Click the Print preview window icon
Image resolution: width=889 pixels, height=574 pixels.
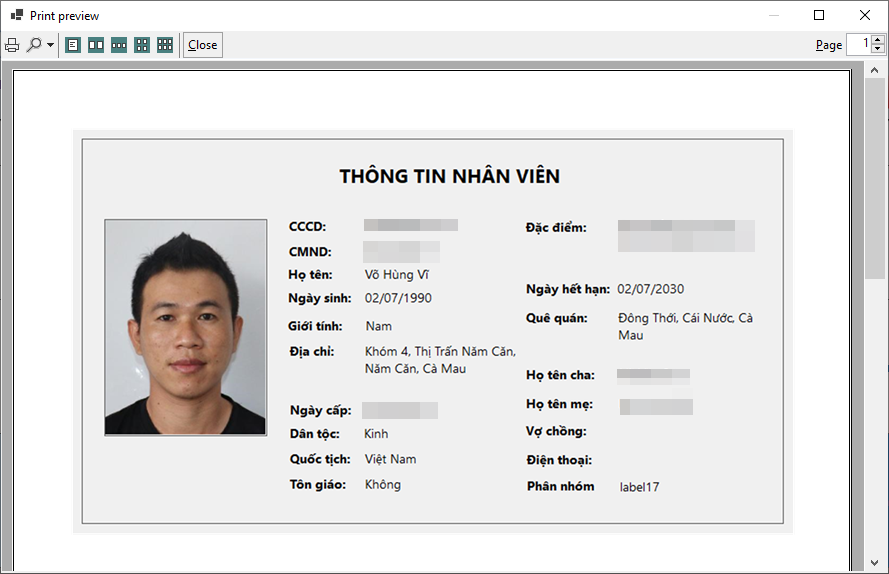pyautogui.click(x=16, y=16)
